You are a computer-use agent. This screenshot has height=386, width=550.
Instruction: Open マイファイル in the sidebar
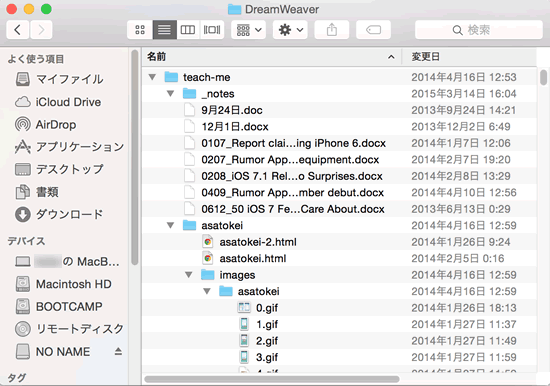[x=69, y=79]
